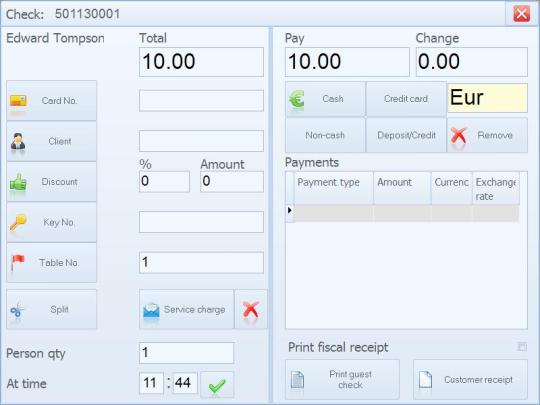Click the Exchange rate column header
Image resolution: width=540 pixels, height=405 pixels.
(496, 188)
